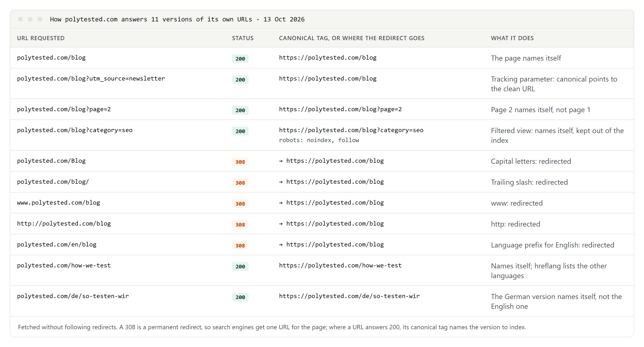Click the polytested.com/en/blog requested URL
This screenshot has height=347, width=644.
57,245
